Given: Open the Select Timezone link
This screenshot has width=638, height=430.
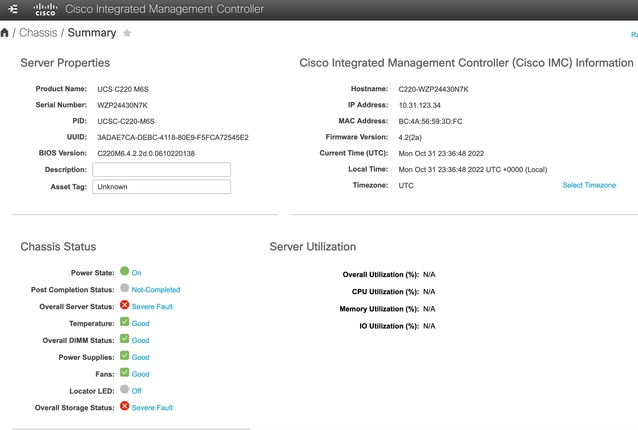Looking at the screenshot, I should click(x=589, y=185).
